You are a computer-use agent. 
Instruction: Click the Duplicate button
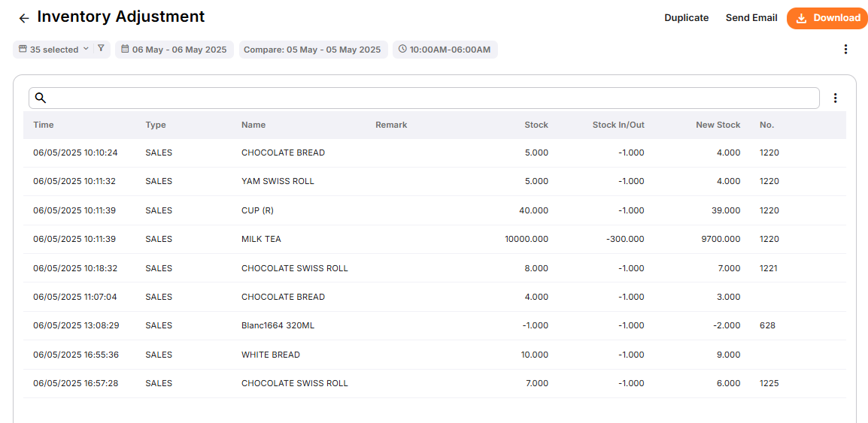(686, 18)
